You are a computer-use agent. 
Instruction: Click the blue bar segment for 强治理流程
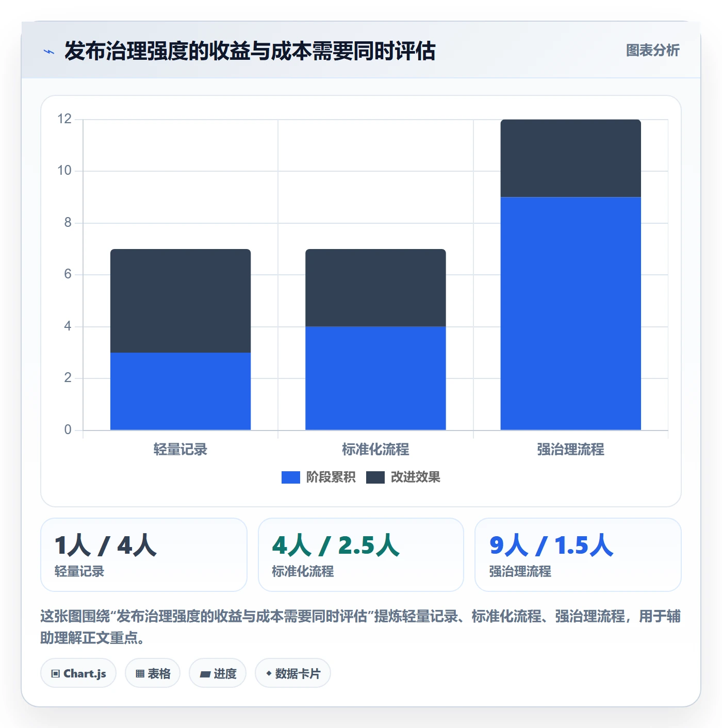tap(570, 313)
